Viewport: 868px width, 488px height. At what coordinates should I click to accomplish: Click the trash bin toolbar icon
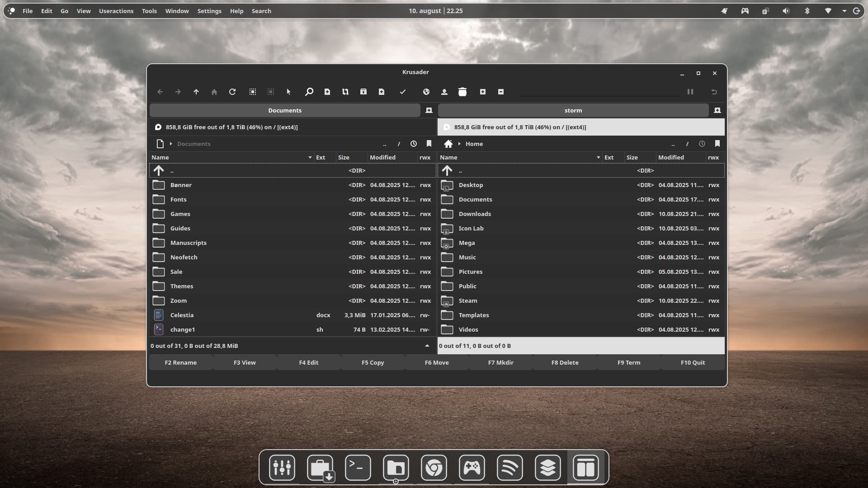(x=462, y=92)
